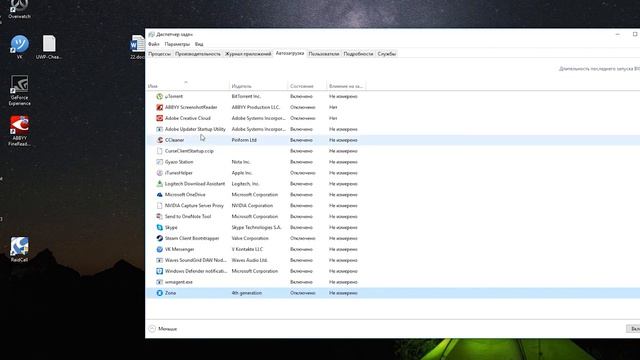Click the Microsoft OneDrive cloud icon
Screen dimensions: 640x360
[x=160, y=195]
